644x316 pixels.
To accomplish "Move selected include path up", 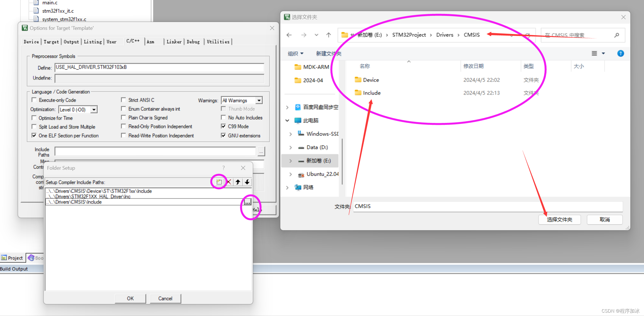I will tap(238, 182).
